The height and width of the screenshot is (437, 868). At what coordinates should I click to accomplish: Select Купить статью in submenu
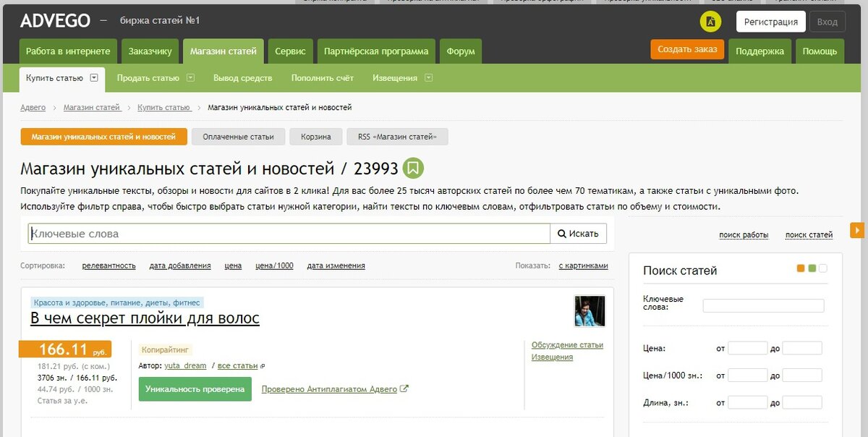[x=54, y=77]
